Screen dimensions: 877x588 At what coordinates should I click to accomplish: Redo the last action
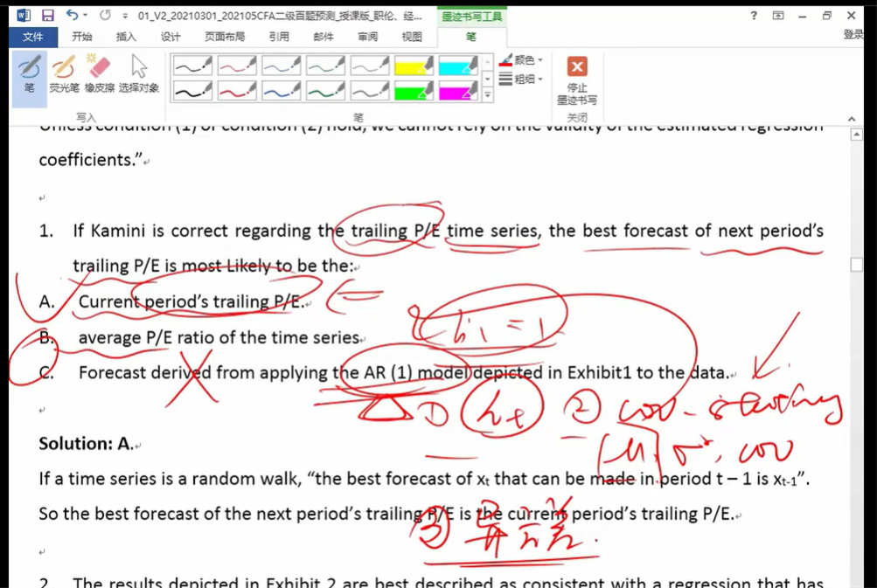(x=105, y=15)
